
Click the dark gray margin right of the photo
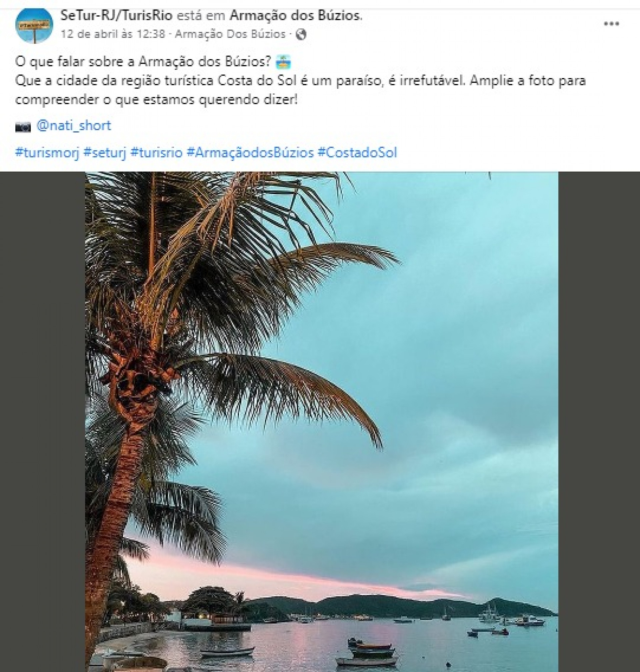click(599, 409)
